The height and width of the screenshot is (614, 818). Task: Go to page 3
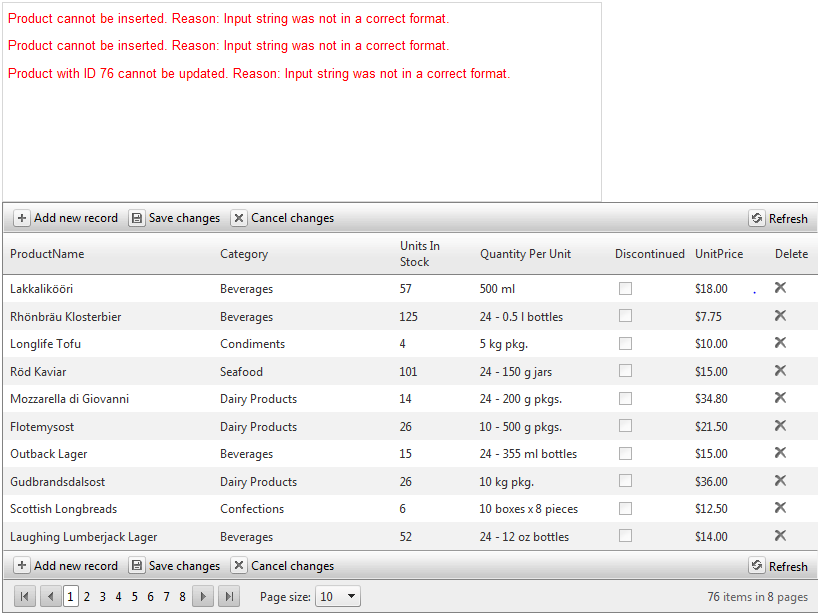[x=103, y=597]
